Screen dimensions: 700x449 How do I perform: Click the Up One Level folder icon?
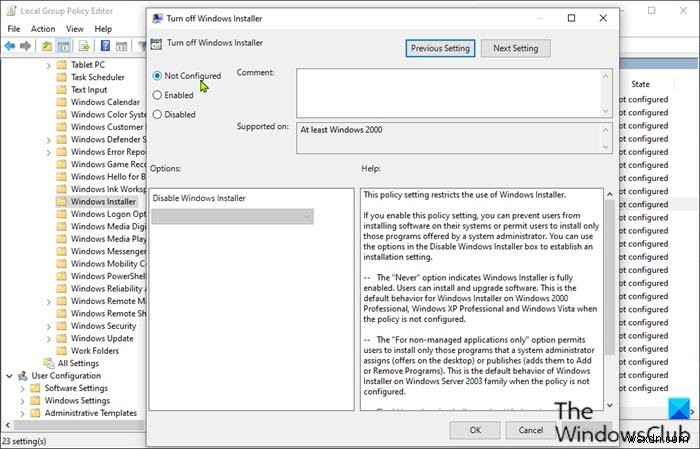click(47, 46)
